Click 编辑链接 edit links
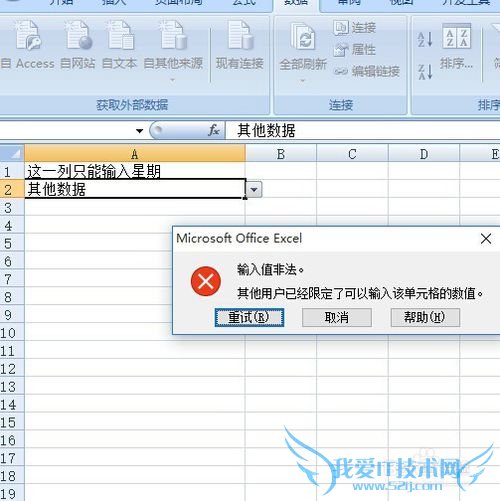Screen dimensions: 500x501 [x=367, y=71]
